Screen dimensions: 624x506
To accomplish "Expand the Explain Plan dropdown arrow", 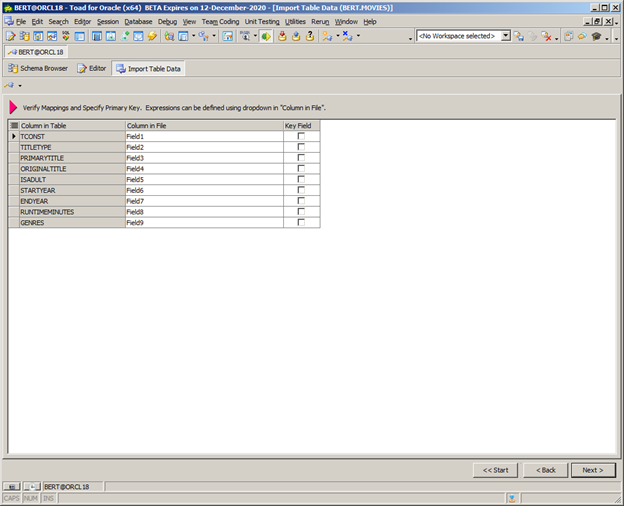I will pyautogui.click(x=255, y=36).
